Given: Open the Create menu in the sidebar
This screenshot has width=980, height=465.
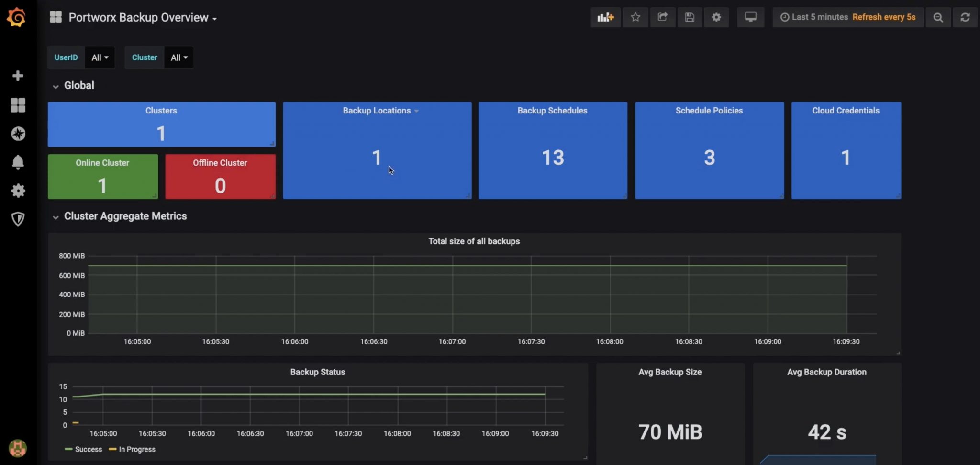Looking at the screenshot, I should [18, 76].
